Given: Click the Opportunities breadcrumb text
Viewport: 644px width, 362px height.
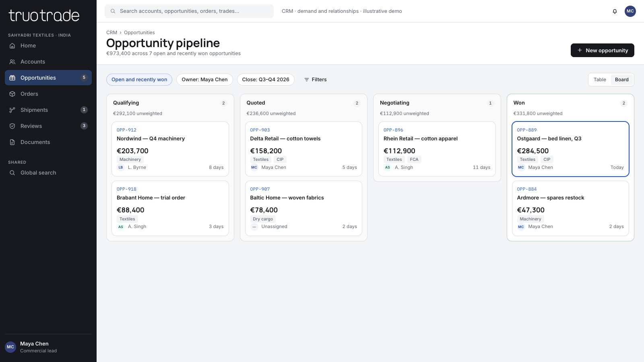Looking at the screenshot, I should tap(139, 33).
